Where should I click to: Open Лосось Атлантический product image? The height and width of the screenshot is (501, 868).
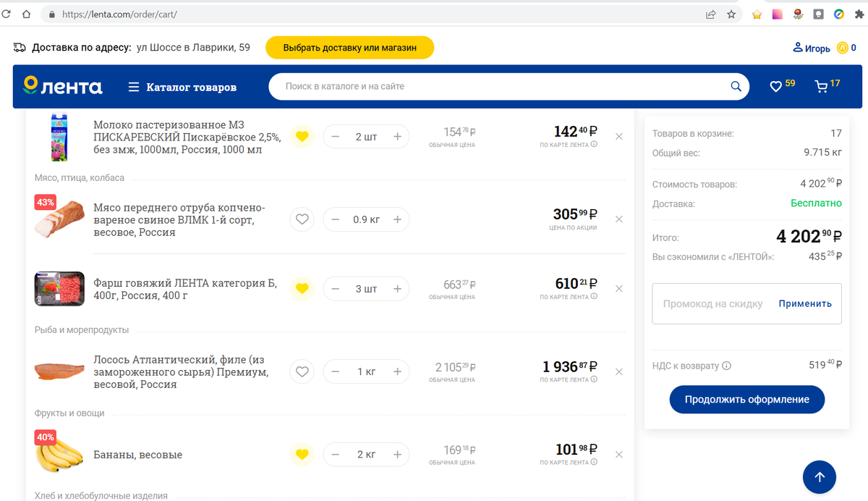(x=59, y=371)
